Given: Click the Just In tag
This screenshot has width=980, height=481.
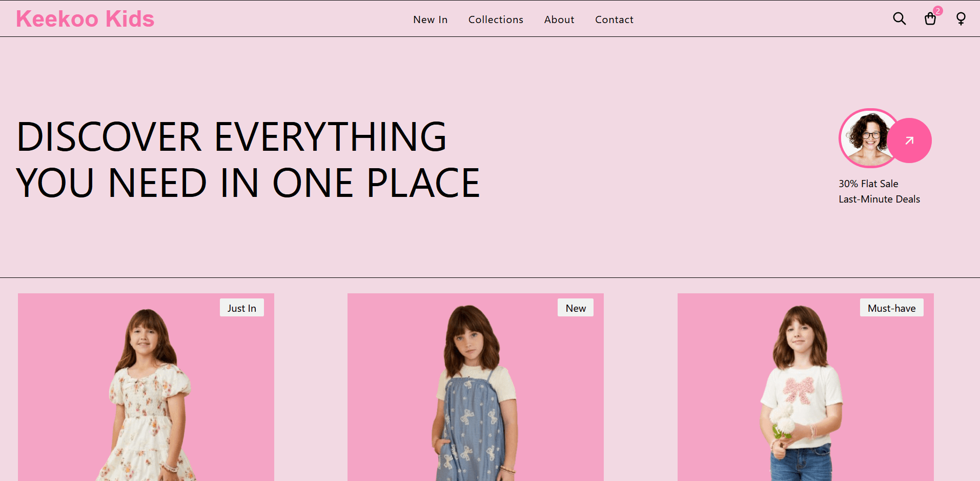Looking at the screenshot, I should (242, 308).
